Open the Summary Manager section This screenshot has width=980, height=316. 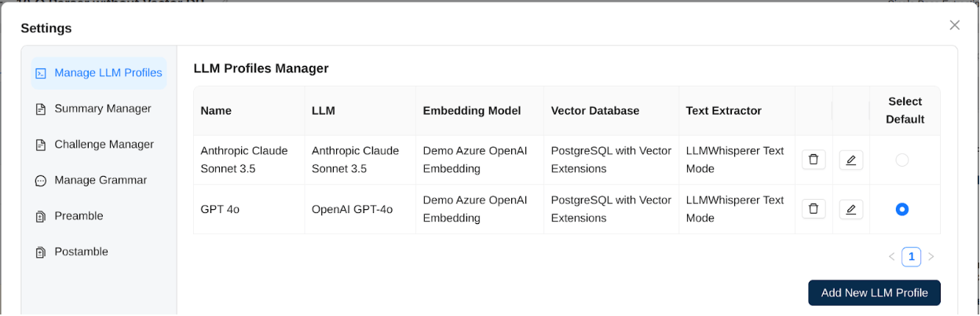pos(102,108)
